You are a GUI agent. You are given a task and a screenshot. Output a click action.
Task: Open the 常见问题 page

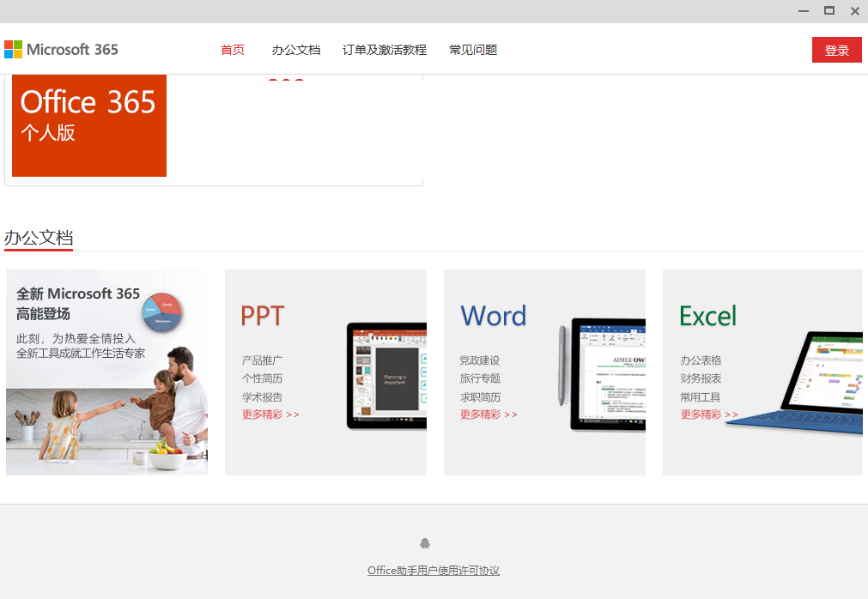click(x=472, y=49)
